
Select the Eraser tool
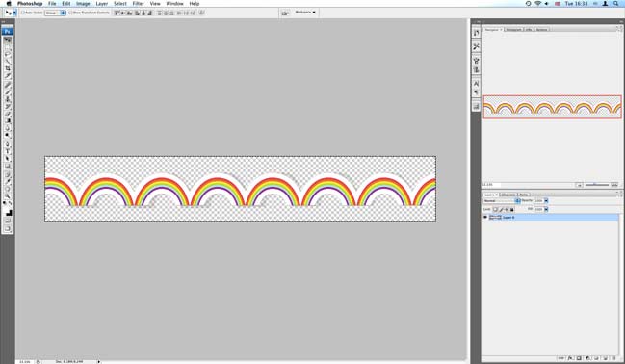8,114
